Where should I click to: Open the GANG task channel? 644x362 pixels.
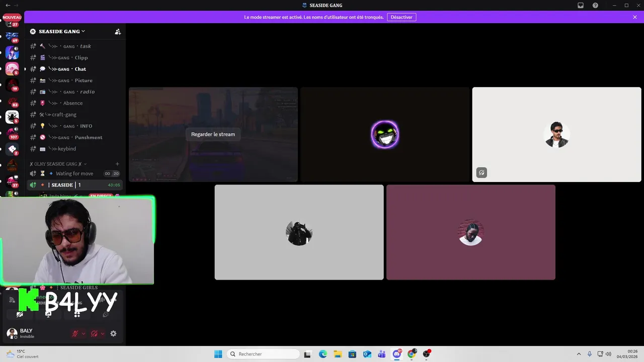[x=74, y=46]
